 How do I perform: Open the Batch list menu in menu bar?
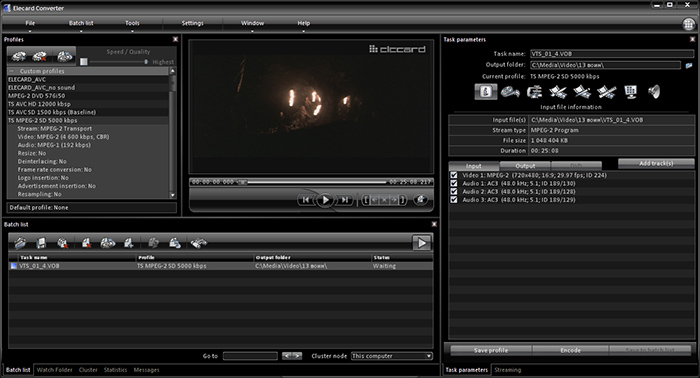click(x=81, y=23)
